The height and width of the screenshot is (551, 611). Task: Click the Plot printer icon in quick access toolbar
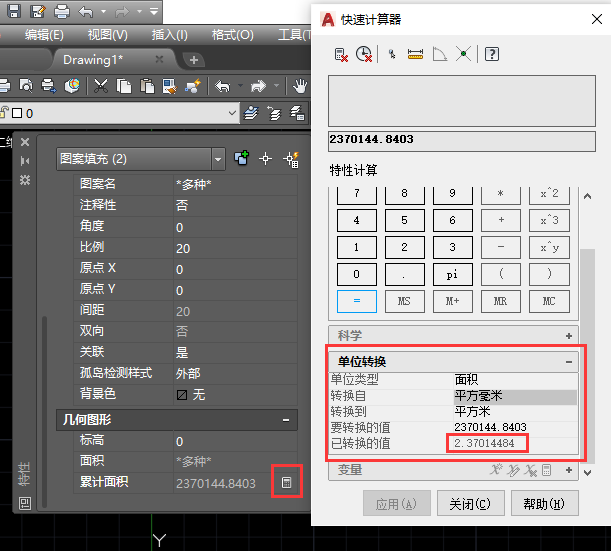point(62,11)
